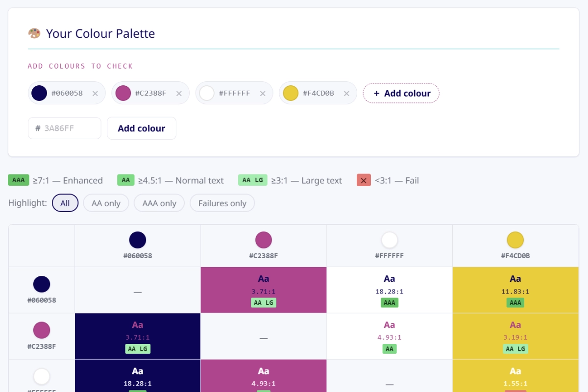Click the yellow #F4CD0B column header swatch
The width and height of the screenshot is (588, 392).
point(515,240)
